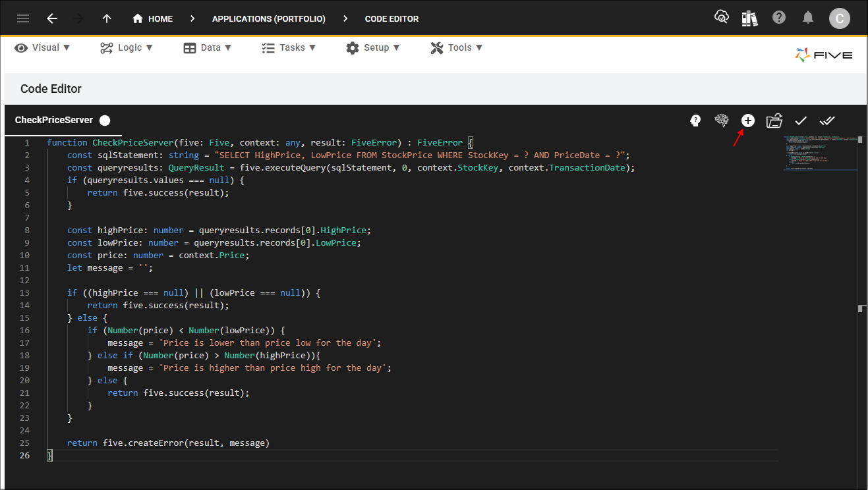Click line number 13 in the gutter
This screenshot has height=490, width=868.
tap(25, 292)
